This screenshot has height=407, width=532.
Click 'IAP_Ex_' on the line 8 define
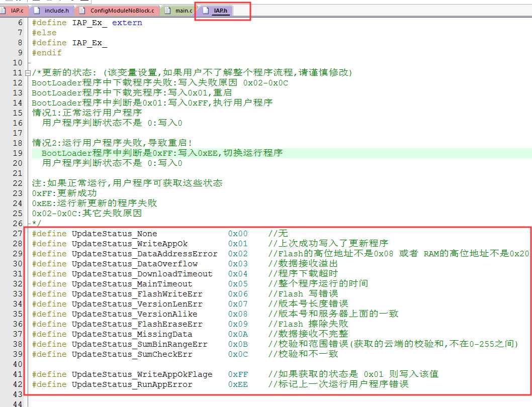(90, 43)
